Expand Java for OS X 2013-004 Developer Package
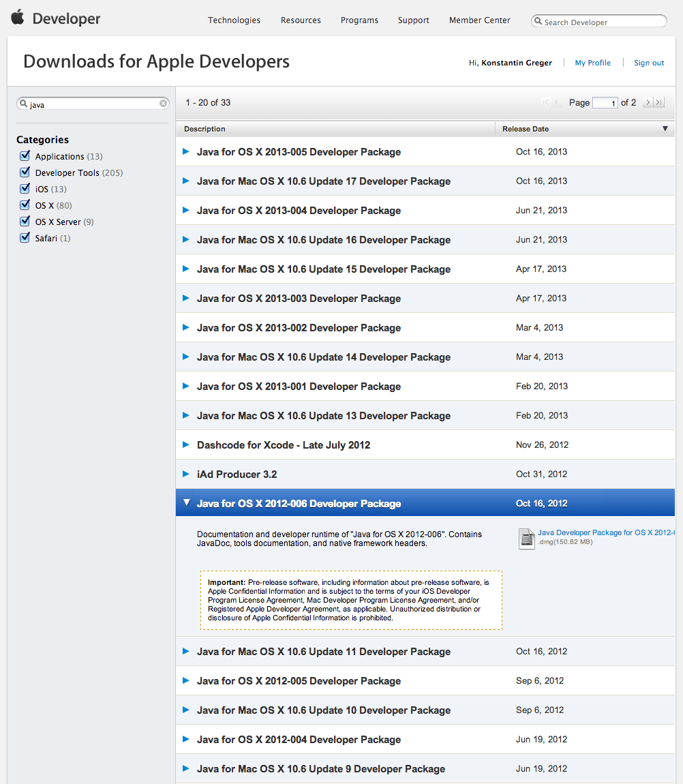The height and width of the screenshot is (784, 683). point(186,210)
